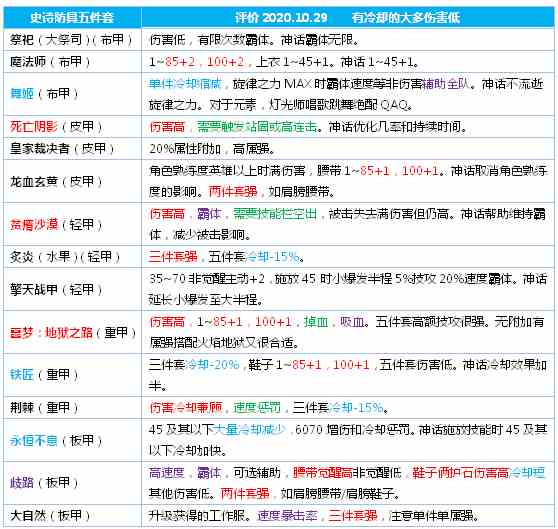Screen dimensions: 558x529
Task: Select the 噩梦：地狱之路（重甲） cell
Action: pos(72,332)
